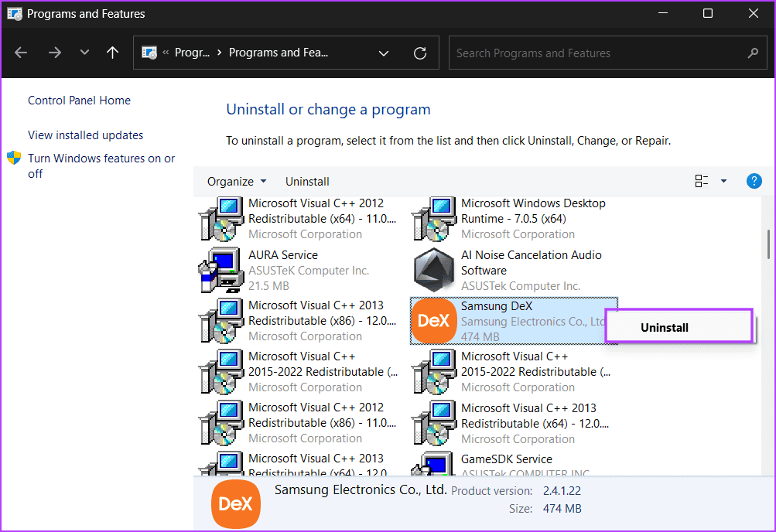Select the 'Progr...' breadcrumb segment
Screen dimensions: 776x532
(192, 53)
